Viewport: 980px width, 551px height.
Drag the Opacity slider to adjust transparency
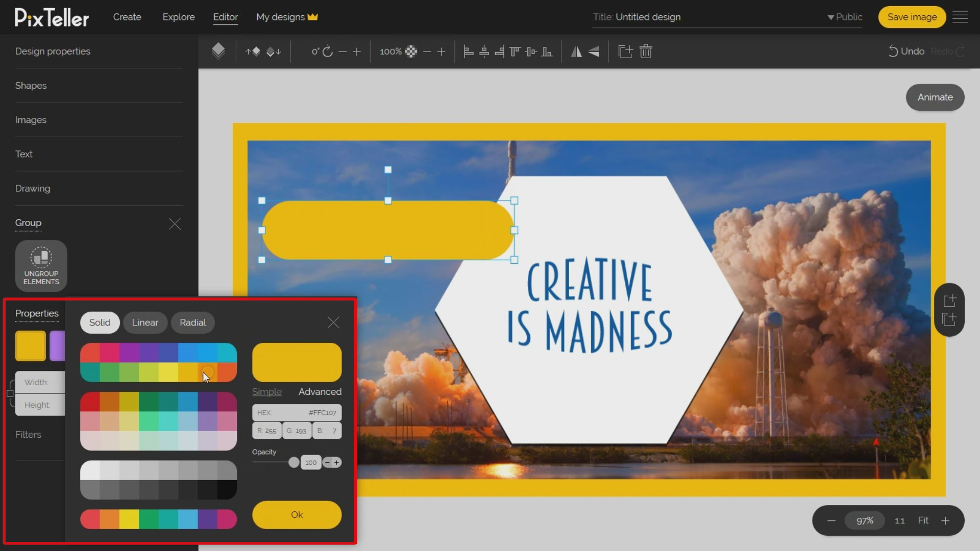pyautogui.click(x=293, y=462)
